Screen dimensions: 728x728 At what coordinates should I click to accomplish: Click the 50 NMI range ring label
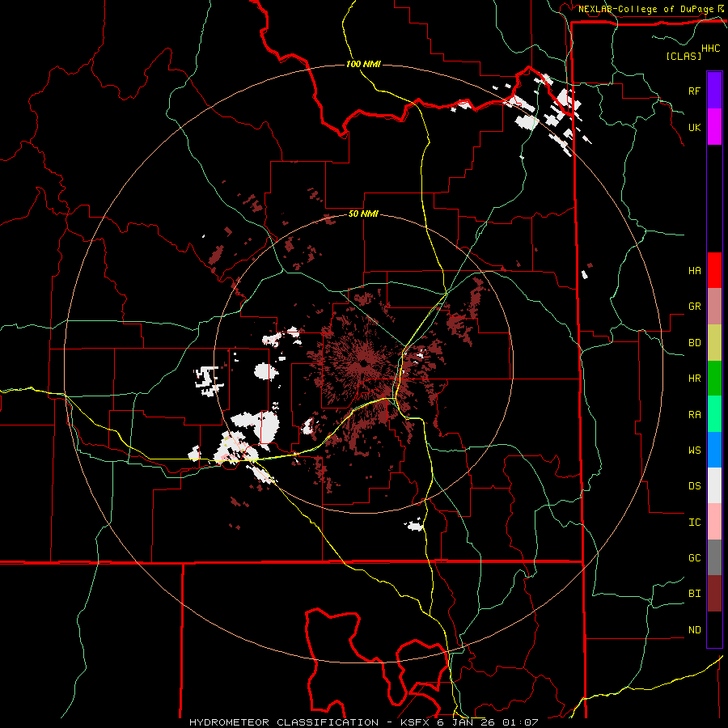363,214
